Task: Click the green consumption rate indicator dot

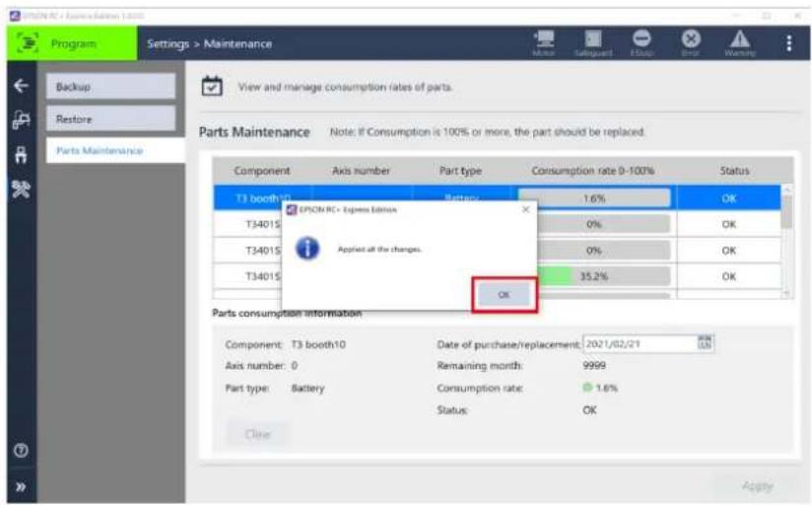Action: (587, 388)
